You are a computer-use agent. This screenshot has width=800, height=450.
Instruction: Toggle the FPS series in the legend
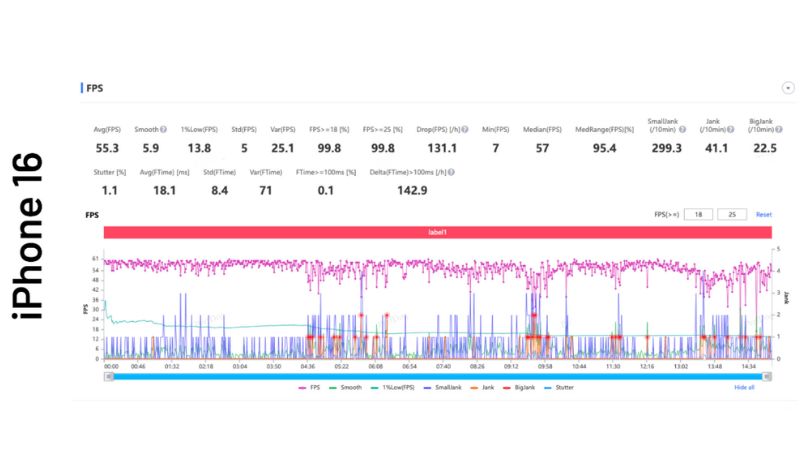click(310, 388)
